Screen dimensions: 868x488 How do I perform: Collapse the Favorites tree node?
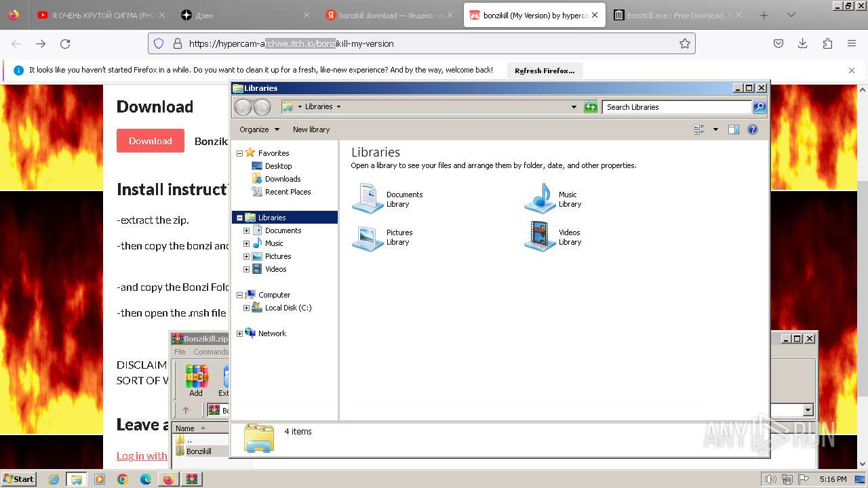tap(239, 153)
